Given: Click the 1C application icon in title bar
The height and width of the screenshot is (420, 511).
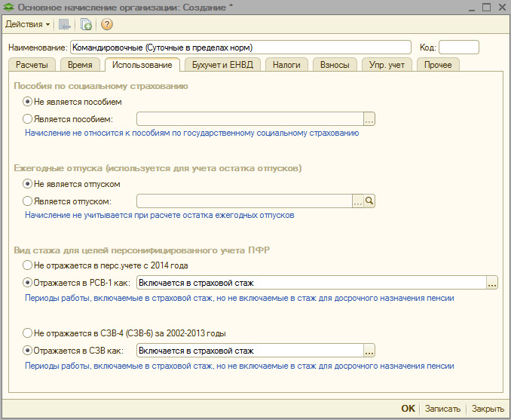Looking at the screenshot, I should [8, 8].
